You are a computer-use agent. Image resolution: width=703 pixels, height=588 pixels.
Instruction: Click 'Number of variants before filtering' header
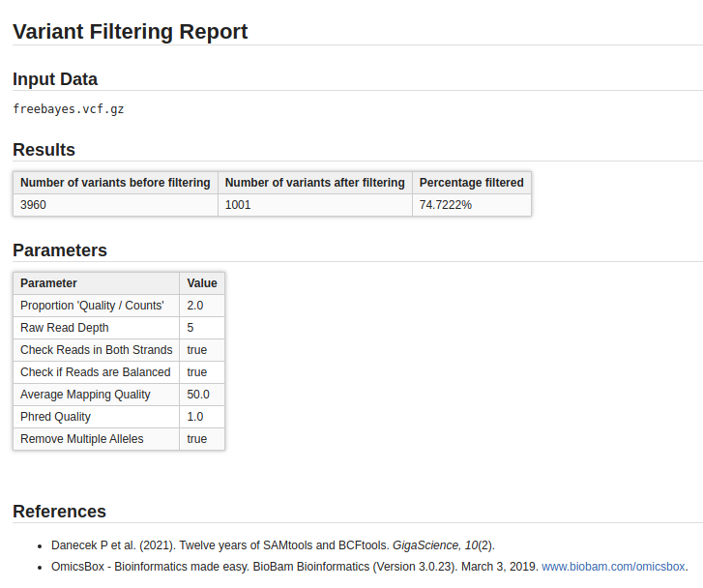pyautogui.click(x=115, y=183)
